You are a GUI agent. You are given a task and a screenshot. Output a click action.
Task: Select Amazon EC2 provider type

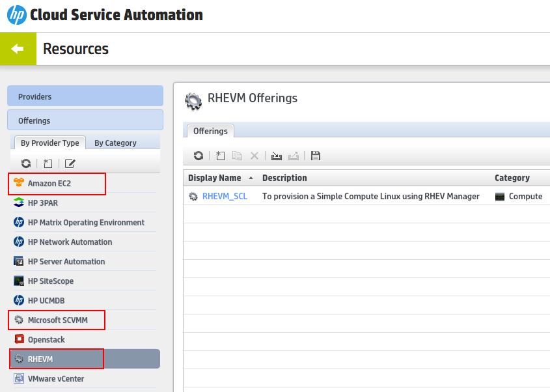(x=85, y=183)
